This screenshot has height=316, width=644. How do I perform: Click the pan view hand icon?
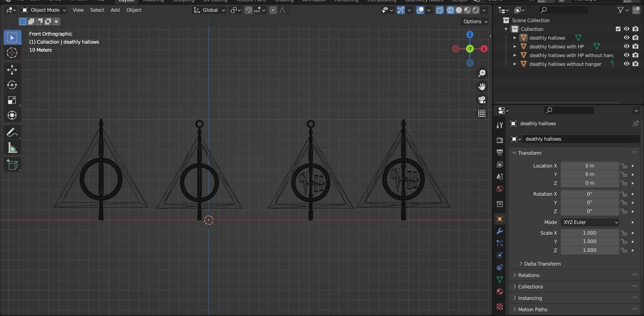coord(482,87)
